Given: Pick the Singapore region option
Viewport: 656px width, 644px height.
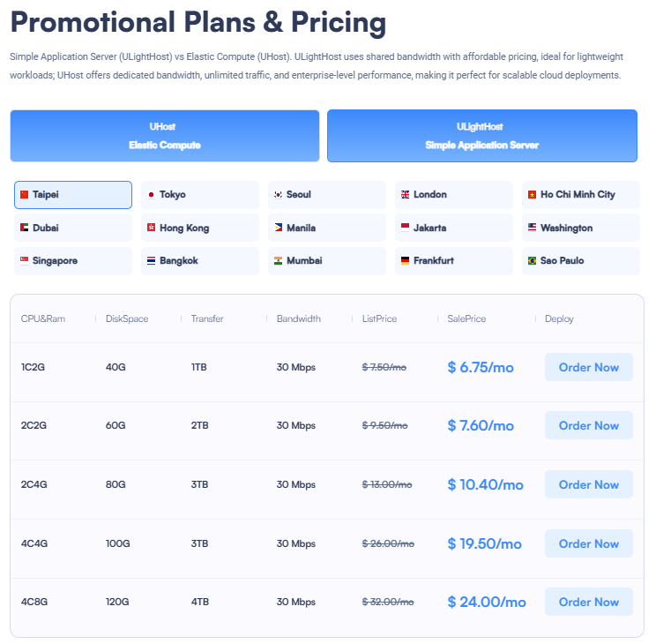Looking at the screenshot, I should click(x=73, y=261).
